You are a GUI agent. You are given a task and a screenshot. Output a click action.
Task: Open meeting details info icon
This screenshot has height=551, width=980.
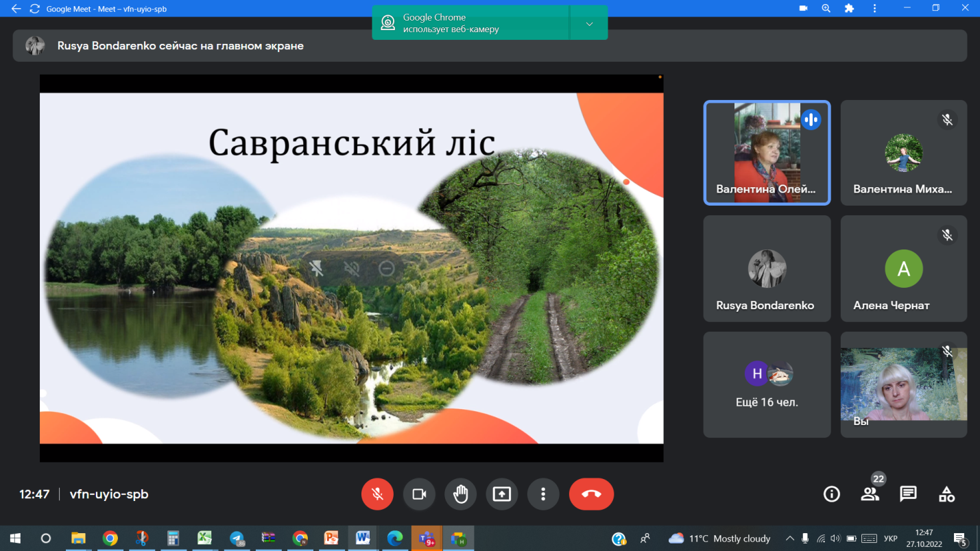831,494
